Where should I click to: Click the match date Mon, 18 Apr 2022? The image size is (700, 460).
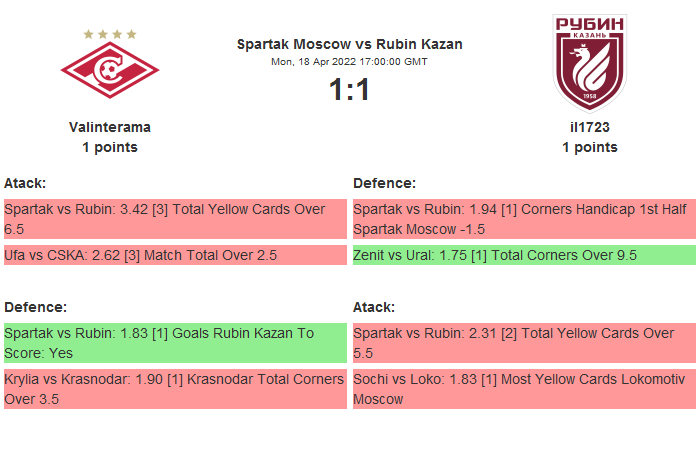pos(349,62)
